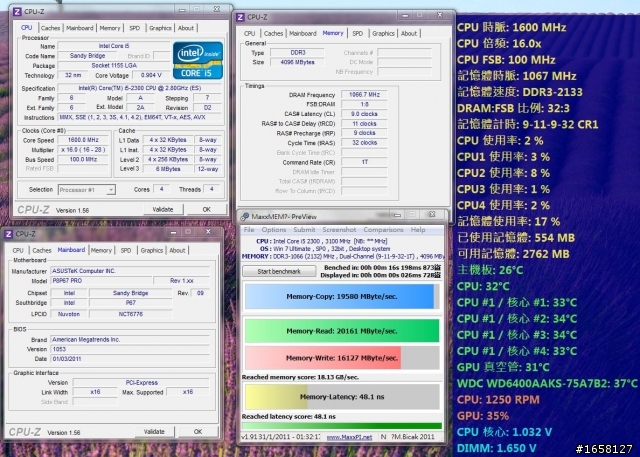Open About tab in the Mainboard CPU-Z window
Screen dimensions: 640x457
[x=177, y=251]
